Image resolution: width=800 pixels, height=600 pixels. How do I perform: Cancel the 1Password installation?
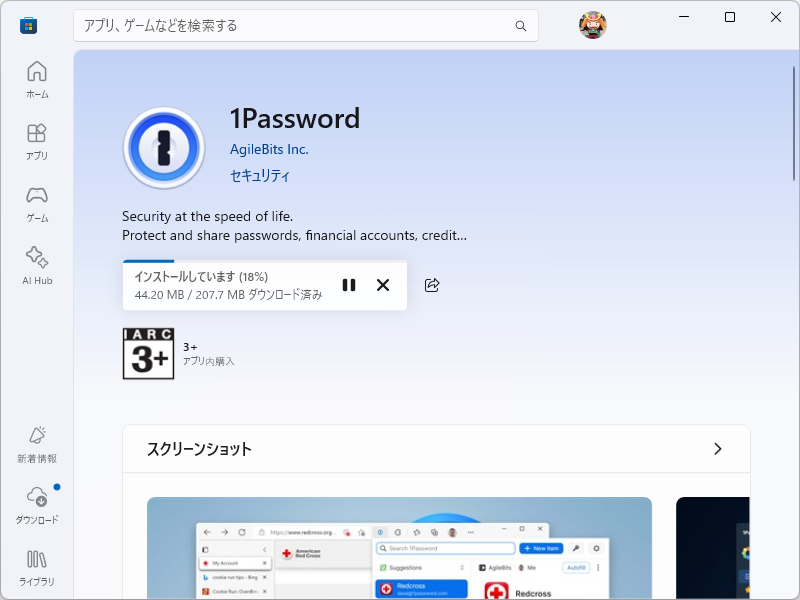click(x=383, y=285)
